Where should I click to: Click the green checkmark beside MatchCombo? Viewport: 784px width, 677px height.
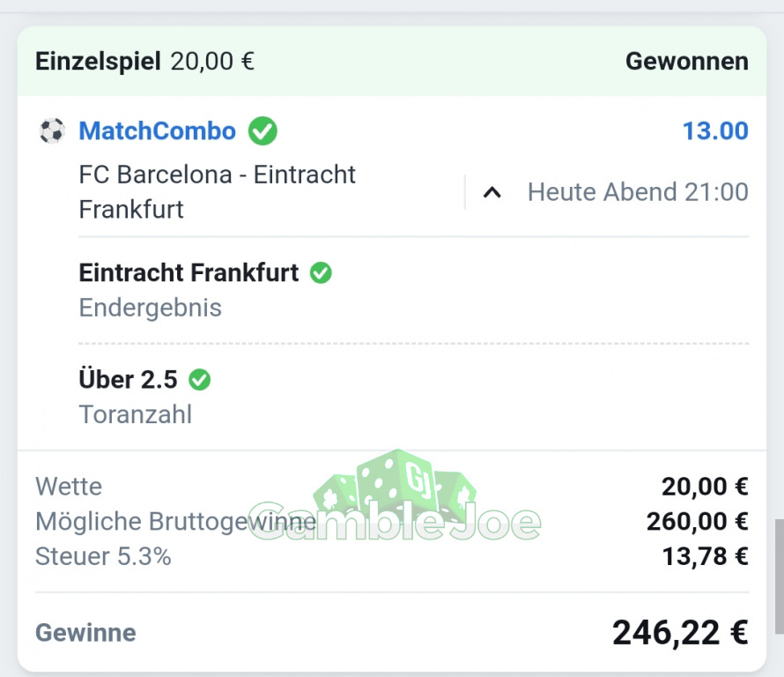tap(263, 131)
